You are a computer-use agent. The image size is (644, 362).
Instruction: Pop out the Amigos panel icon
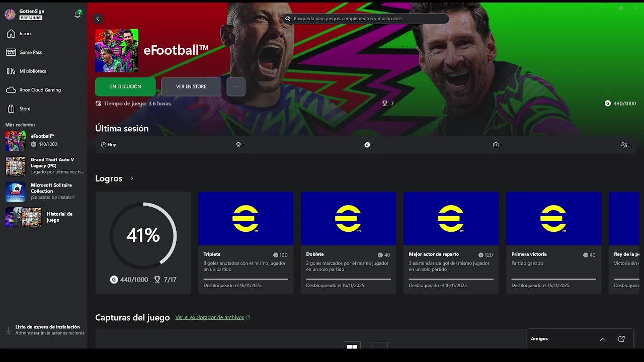coord(621,339)
